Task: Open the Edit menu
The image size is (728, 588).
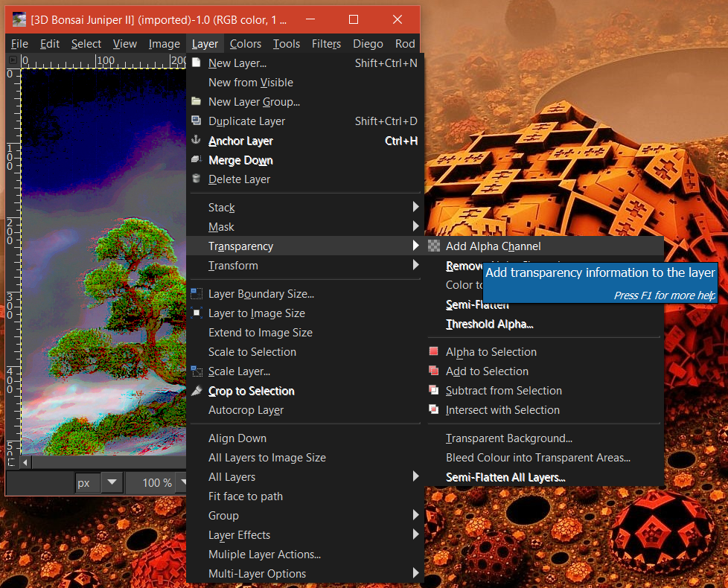Action: [x=50, y=44]
